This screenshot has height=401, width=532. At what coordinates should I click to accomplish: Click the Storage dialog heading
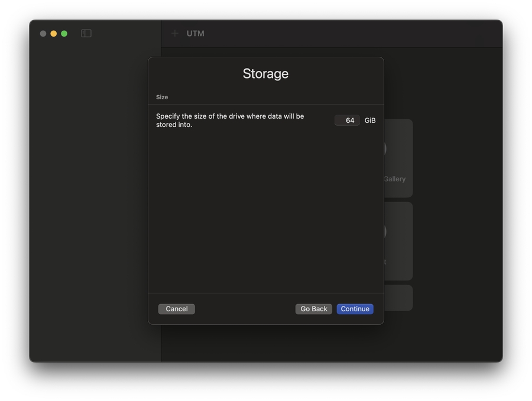[x=265, y=74]
